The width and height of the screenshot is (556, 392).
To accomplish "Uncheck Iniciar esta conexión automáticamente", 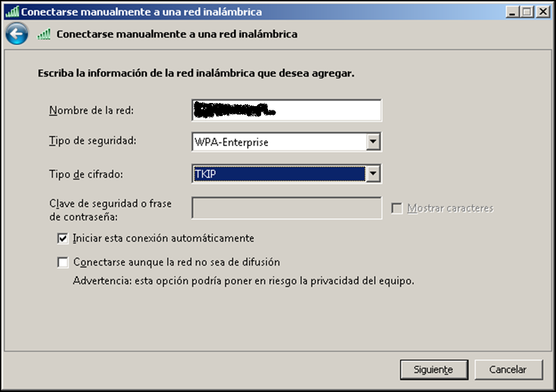I will (x=62, y=238).
